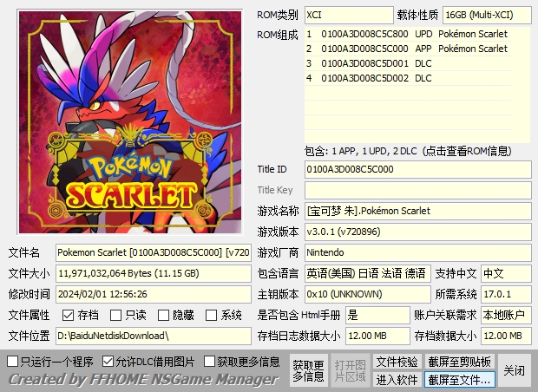Screen dimensions: 538x392
Task: Toggle 允许DLC借用图片 checkbox
Action: tap(108, 361)
